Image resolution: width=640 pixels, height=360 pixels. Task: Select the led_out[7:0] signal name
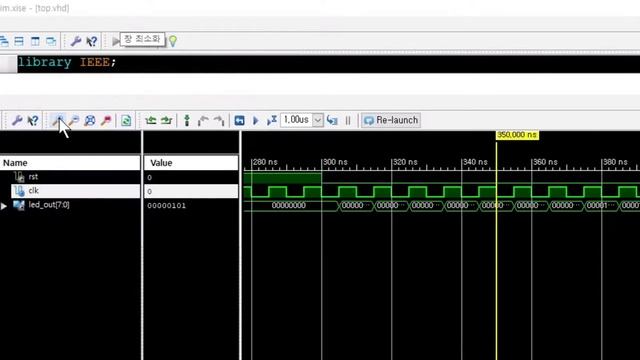click(x=49, y=205)
